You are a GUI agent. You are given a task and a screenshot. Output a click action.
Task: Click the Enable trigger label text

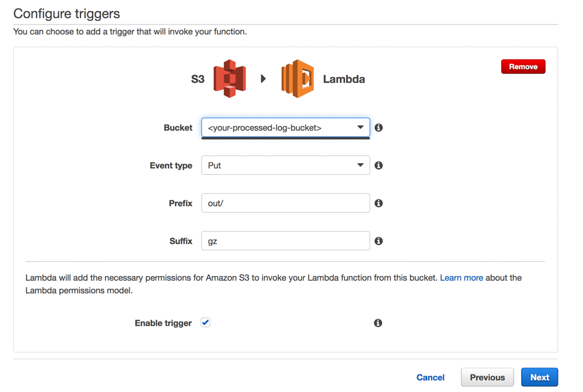163,323
